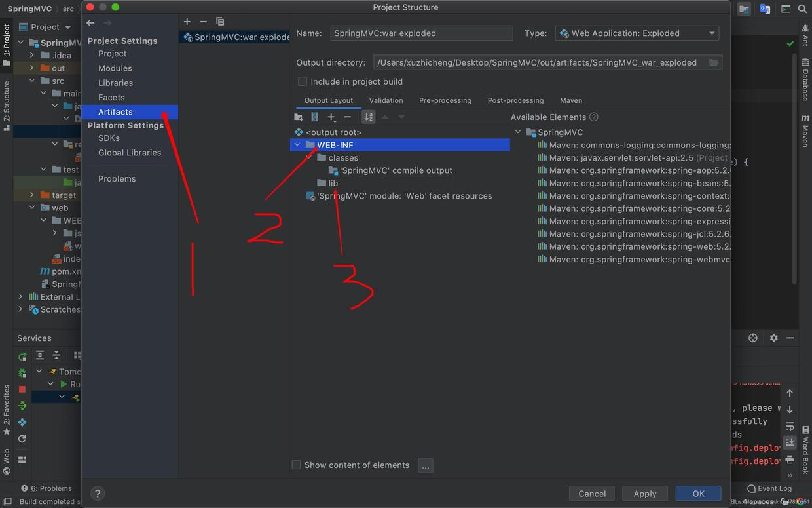Click the Cancel button
Viewport: 812px width, 508px height.
[x=592, y=494]
